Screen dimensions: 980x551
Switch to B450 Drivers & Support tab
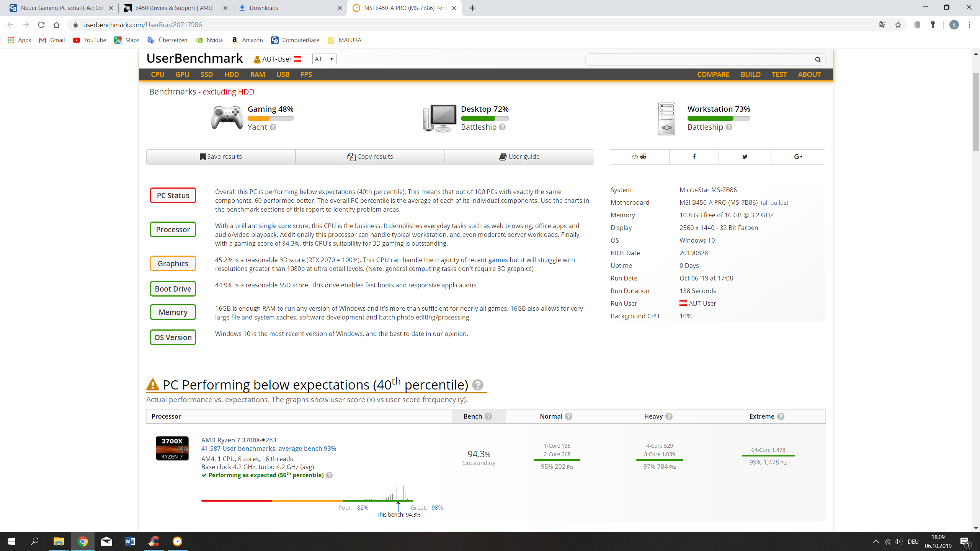pos(174,8)
